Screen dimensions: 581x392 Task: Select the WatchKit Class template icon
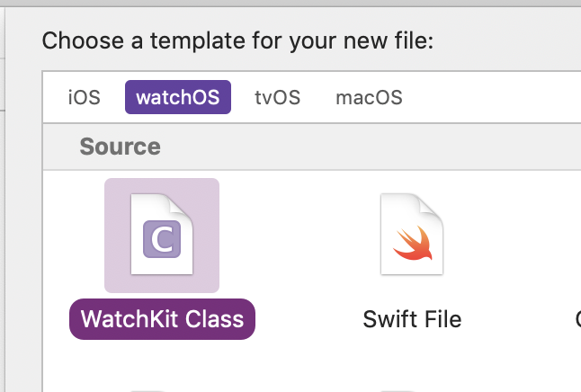coord(162,235)
